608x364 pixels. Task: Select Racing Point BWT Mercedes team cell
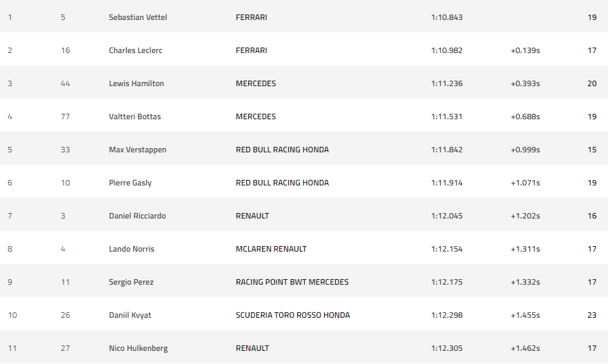coord(292,282)
